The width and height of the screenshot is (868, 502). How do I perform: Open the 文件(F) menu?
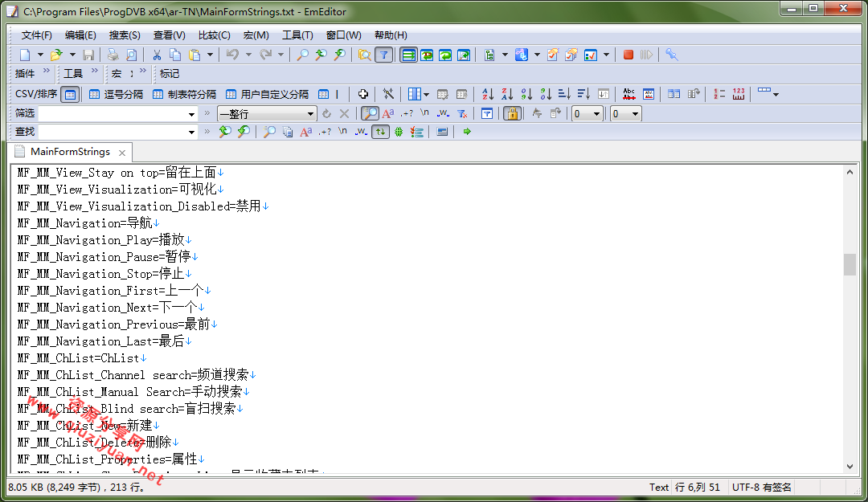point(36,35)
